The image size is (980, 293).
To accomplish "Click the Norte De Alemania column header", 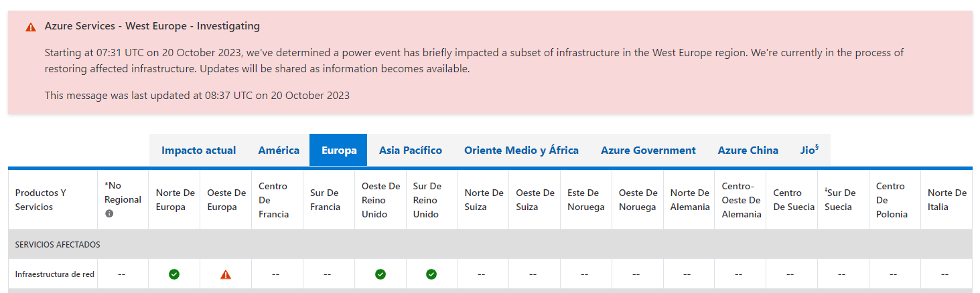I will (689, 200).
